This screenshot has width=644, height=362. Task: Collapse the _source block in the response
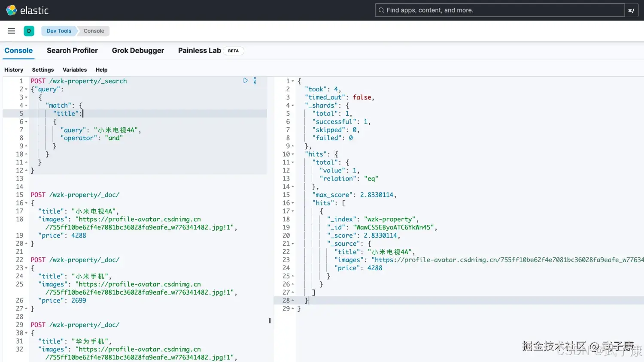coord(292,243)
